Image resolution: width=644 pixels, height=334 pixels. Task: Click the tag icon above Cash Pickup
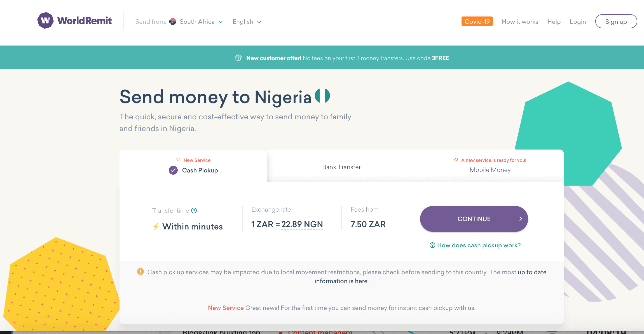(178, 160)
